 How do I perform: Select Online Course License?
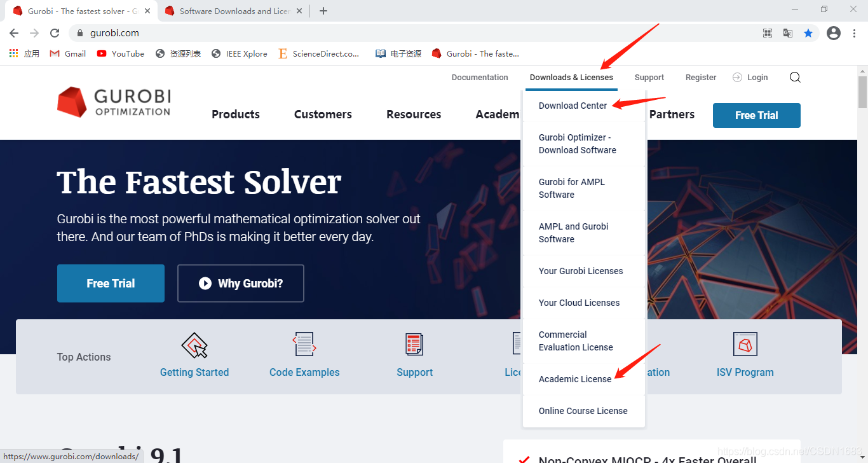(584, 411)
